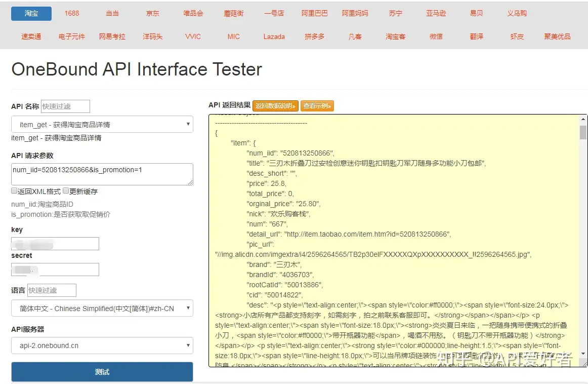
Task: Open the 拼多多 tab
Action: pos(315,37)
